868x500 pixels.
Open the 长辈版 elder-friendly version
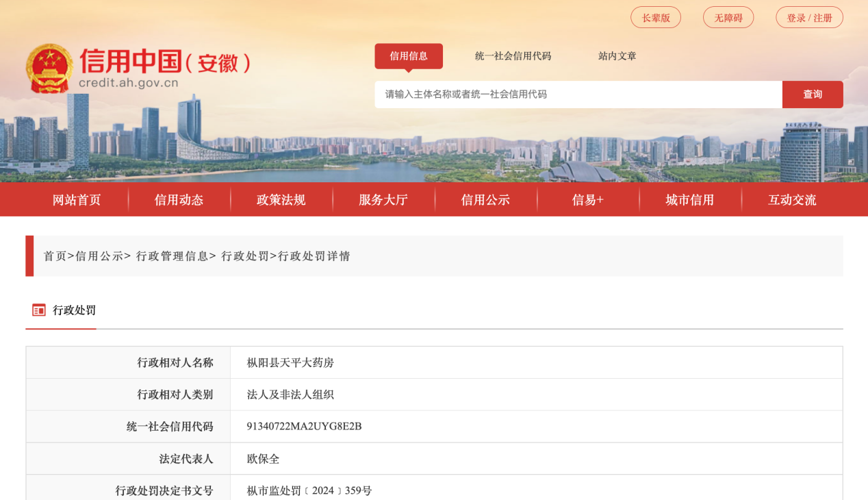[656, 18]
